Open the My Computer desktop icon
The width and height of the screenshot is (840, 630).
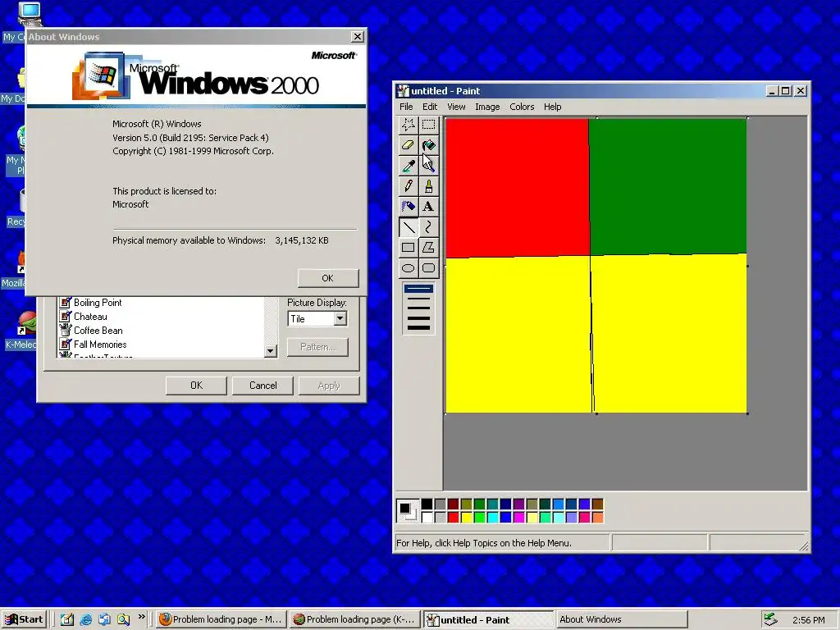coord(30,15)
